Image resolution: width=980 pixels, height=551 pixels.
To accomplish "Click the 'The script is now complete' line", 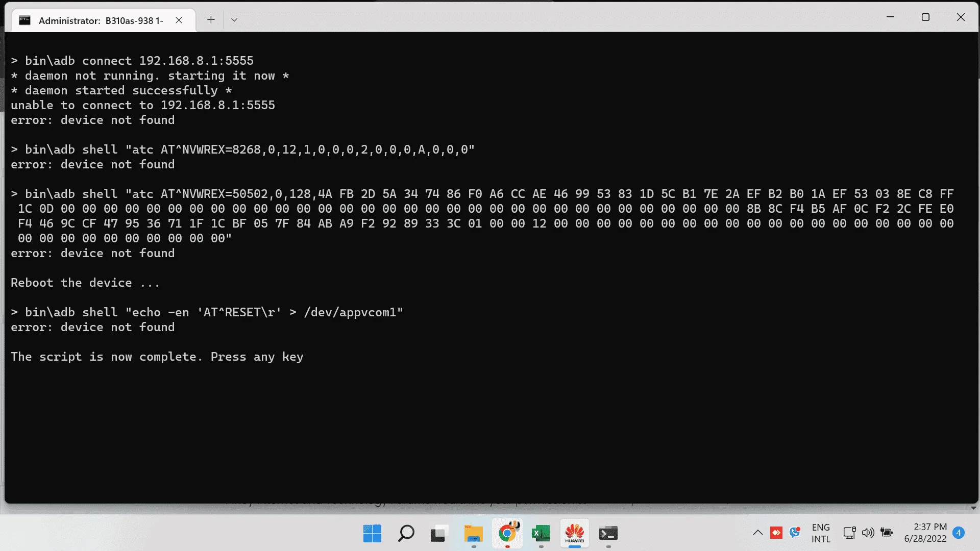I will pos(157,357).
